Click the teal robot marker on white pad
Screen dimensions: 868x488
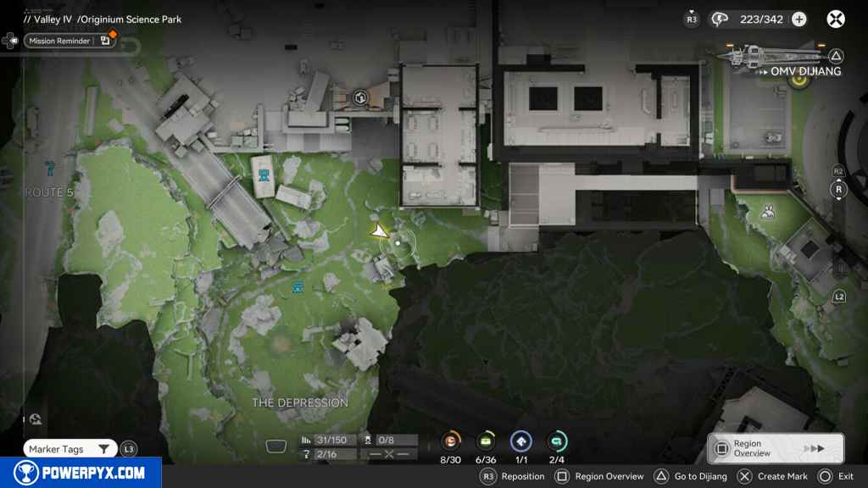click(264, 175)
